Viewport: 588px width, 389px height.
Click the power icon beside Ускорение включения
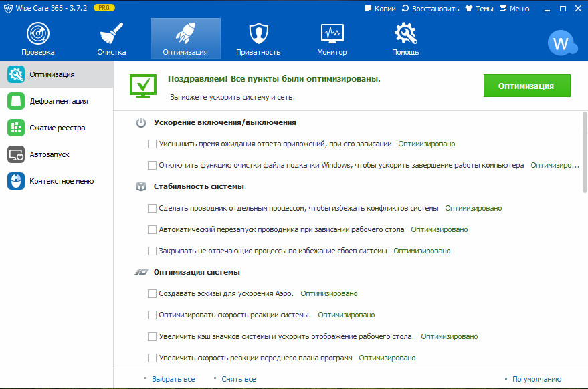point(141,122)
